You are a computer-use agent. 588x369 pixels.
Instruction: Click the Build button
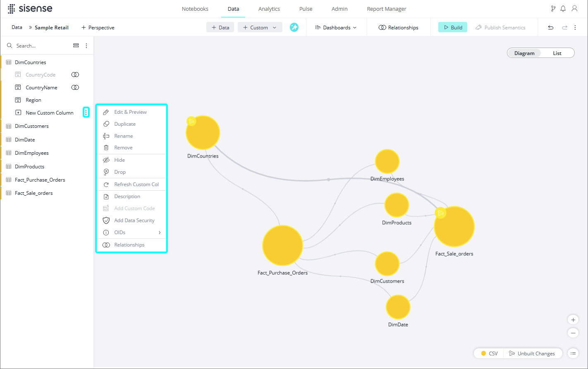[453, 27]
